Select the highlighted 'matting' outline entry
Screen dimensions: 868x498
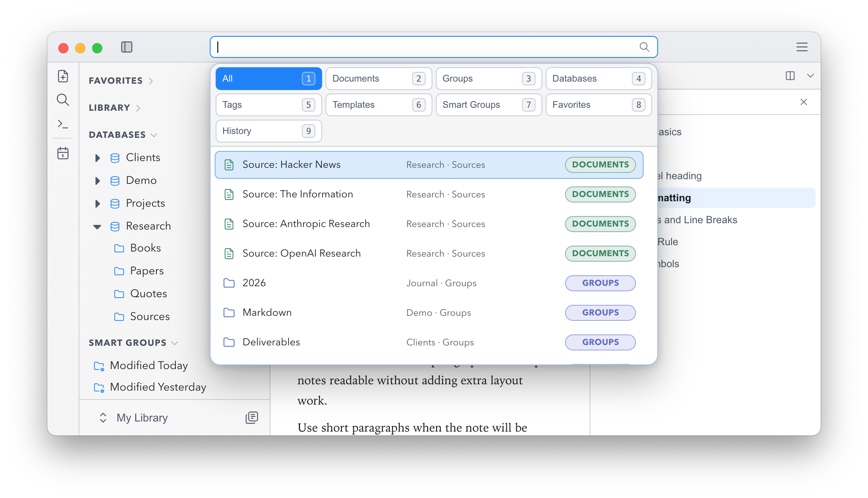pyautogui.click(x=737, y=198)
